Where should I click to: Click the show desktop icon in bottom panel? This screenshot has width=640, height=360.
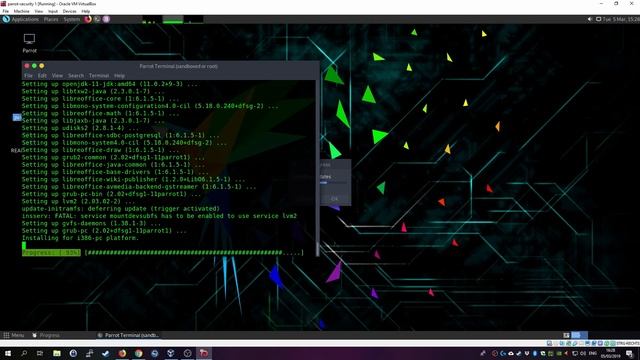567,335
